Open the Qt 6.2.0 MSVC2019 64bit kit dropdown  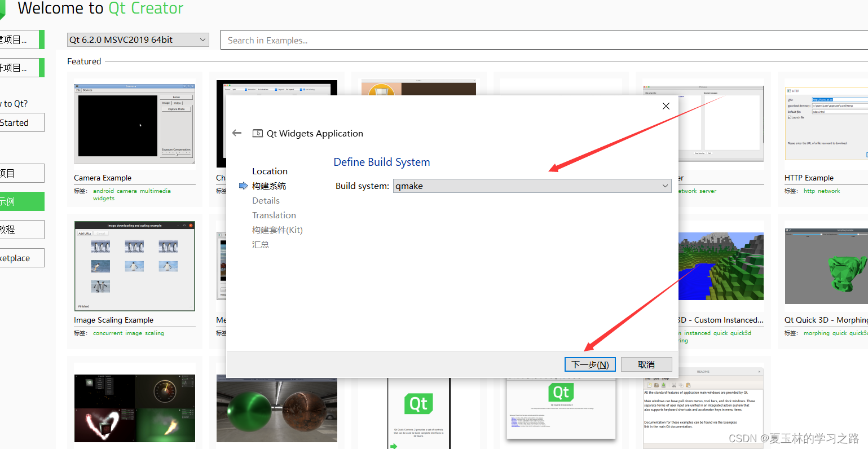[138, 40]
